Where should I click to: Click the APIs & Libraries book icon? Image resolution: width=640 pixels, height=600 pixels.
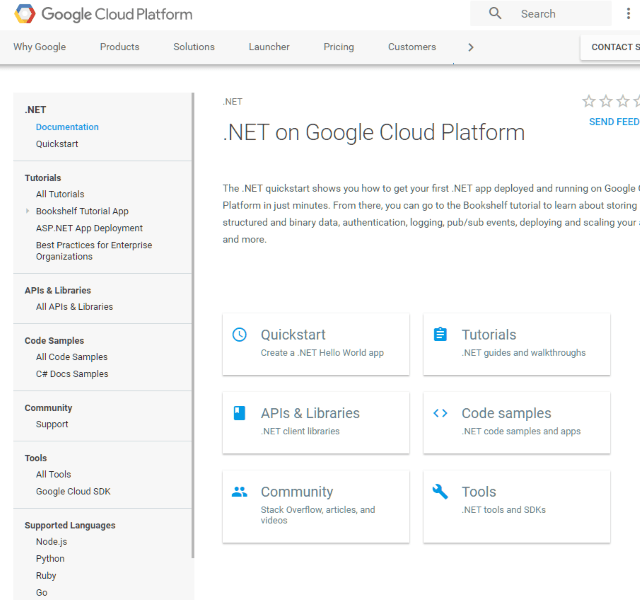[x=239, y=413]
